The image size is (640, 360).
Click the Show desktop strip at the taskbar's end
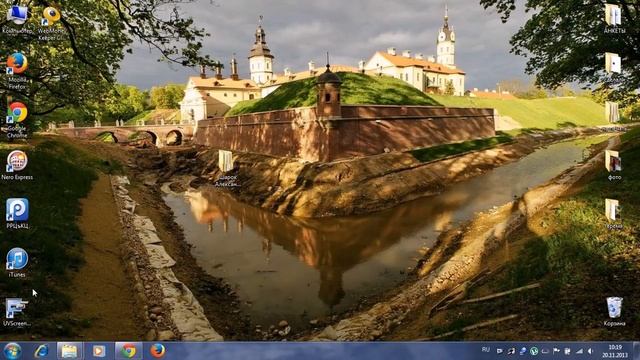pos(636,351)
